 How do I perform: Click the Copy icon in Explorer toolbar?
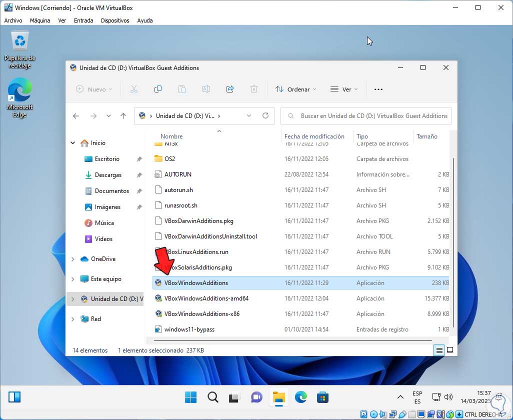coord(158,89)
